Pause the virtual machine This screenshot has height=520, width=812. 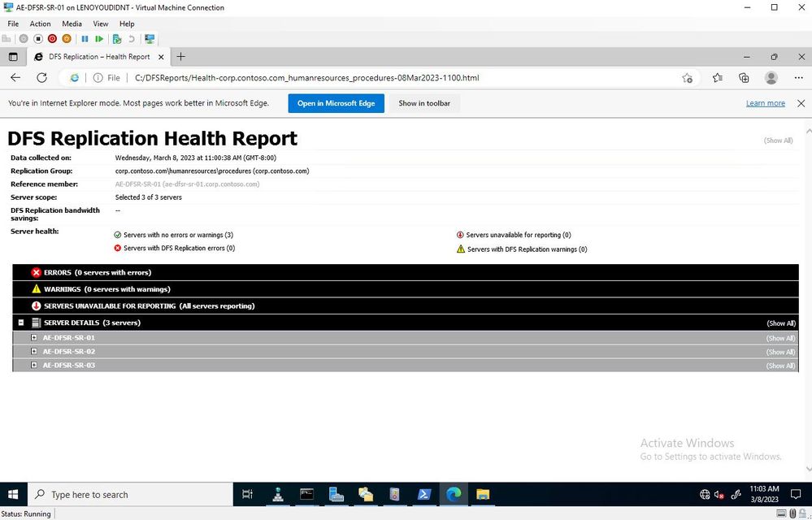point(85,39)
